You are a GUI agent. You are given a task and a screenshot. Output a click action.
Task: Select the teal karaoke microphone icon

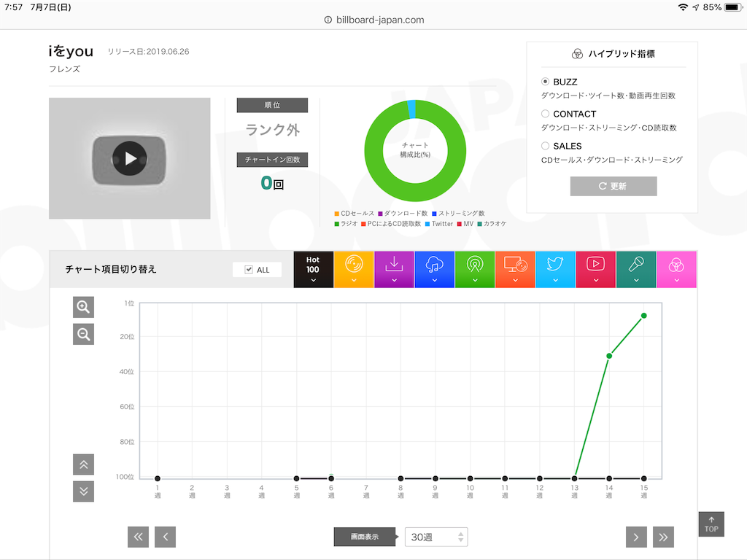click(636, 270)
